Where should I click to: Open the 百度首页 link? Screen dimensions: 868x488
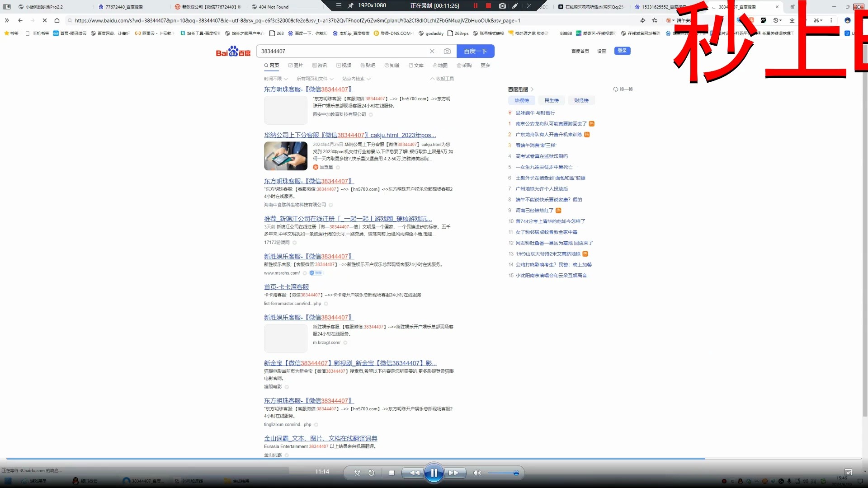[580, 52]
